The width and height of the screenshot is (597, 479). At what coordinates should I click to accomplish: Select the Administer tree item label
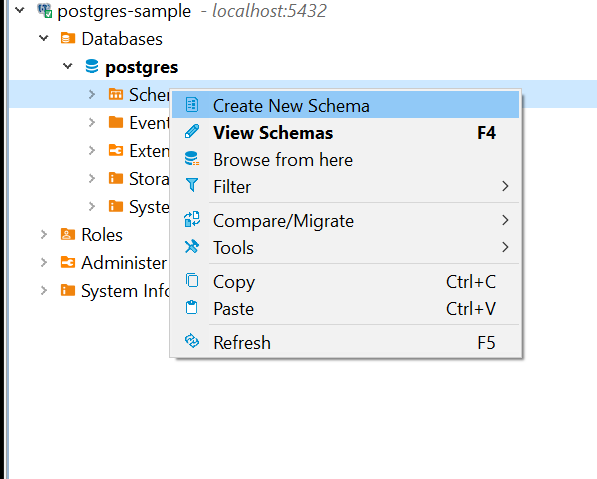point(124,263)
